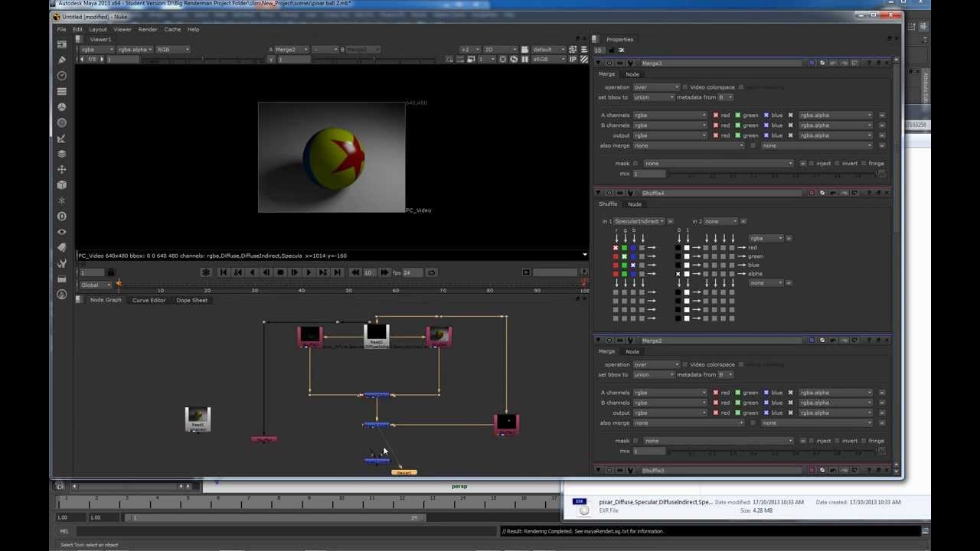Click the Merge3 node wrench icon
Viewport: 980px width, 551px height.
tap(630, 63)
